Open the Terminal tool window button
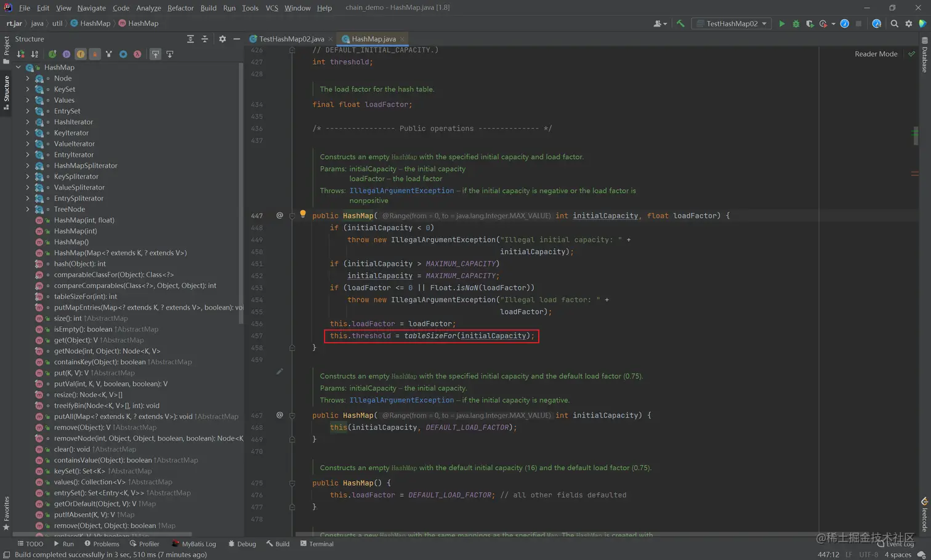931x560 pixels. pos(316,544)
